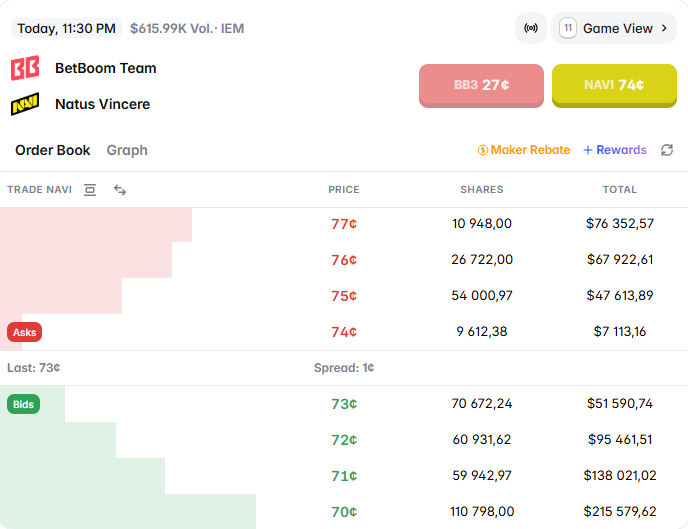Select the 72¢ bid price
This screenshot has height=529, width=688.
(344, 440)
